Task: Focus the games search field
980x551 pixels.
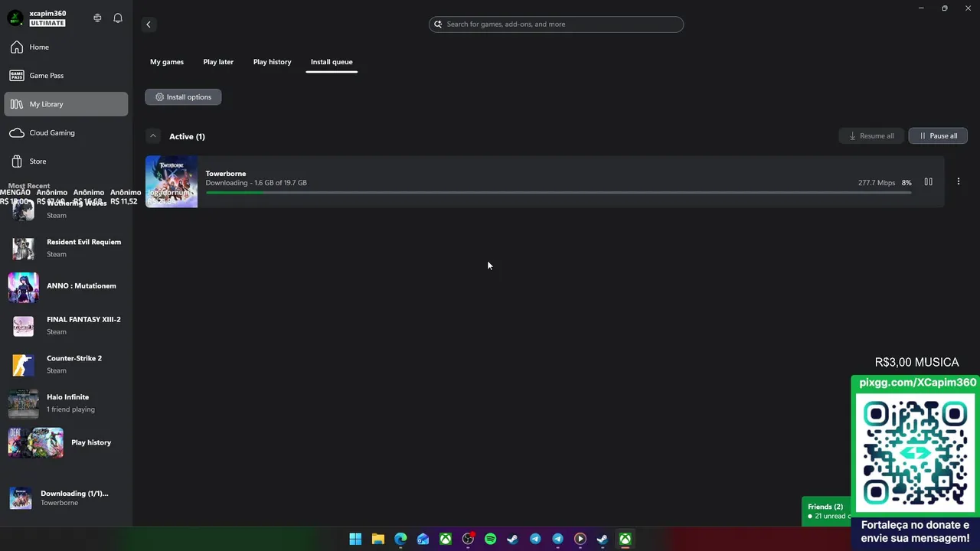Action: pyautogui.click(x=556, y=24)
